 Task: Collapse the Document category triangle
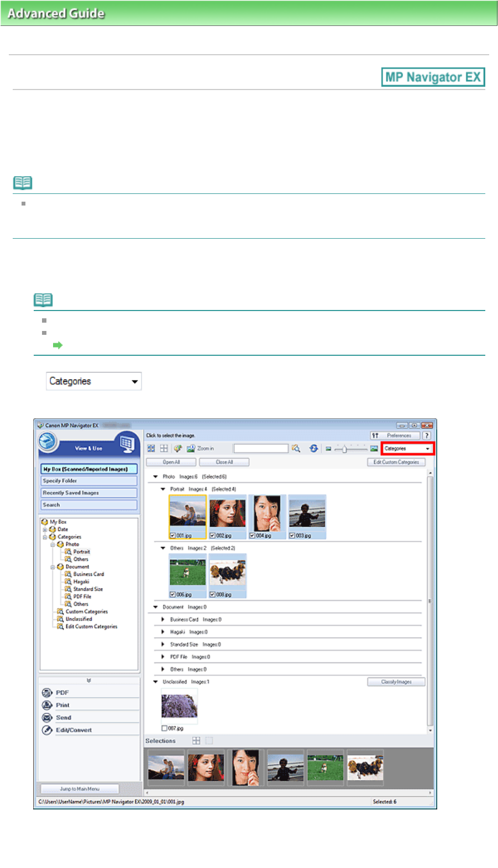[x=156, y=607]
